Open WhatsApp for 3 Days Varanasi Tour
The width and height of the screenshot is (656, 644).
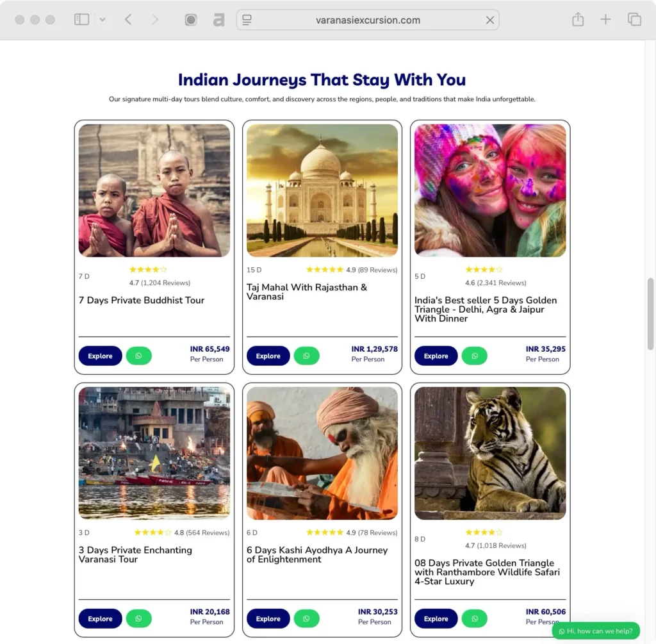138,618
